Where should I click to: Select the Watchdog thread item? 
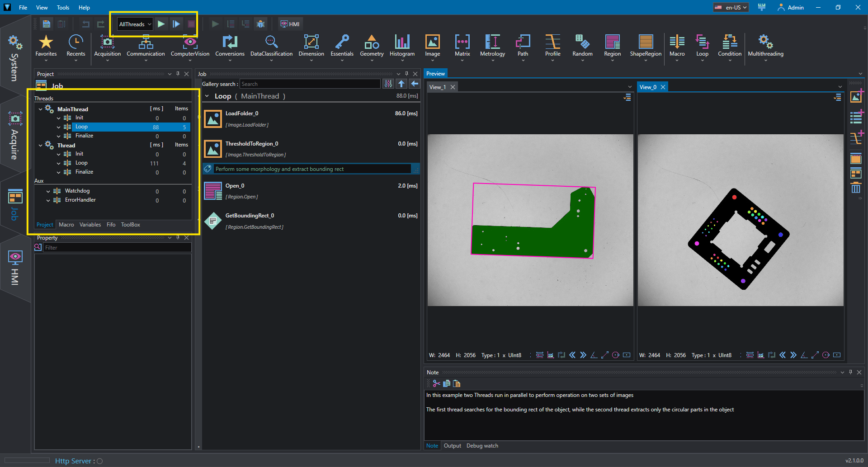[x=77, y=191]
